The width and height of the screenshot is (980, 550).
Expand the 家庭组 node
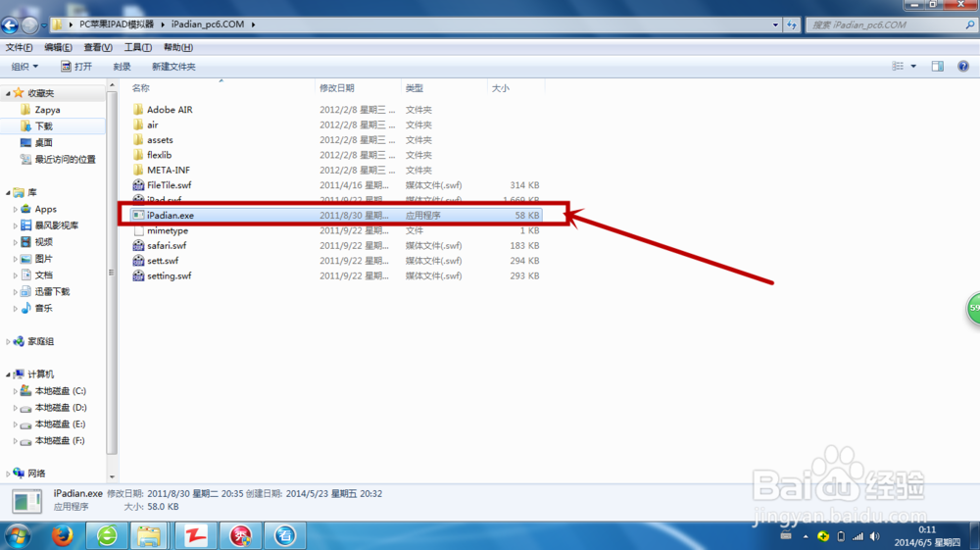pos(8,341)
